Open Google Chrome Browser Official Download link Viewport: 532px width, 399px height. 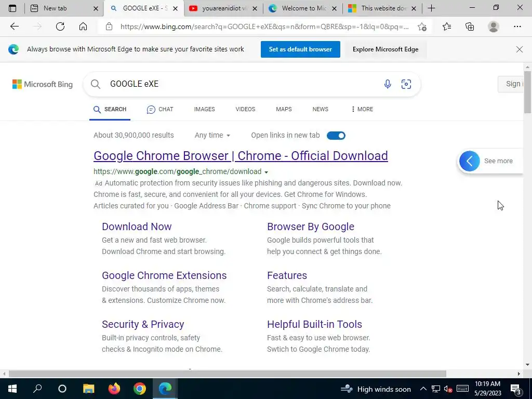(241, 156)
